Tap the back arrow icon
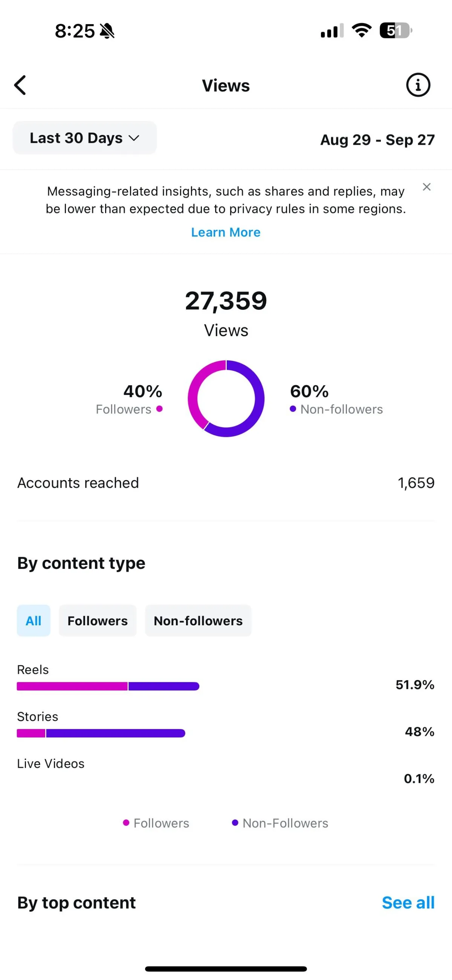The width and height of the screenshot is (452, 980). (x=20, y=85)
